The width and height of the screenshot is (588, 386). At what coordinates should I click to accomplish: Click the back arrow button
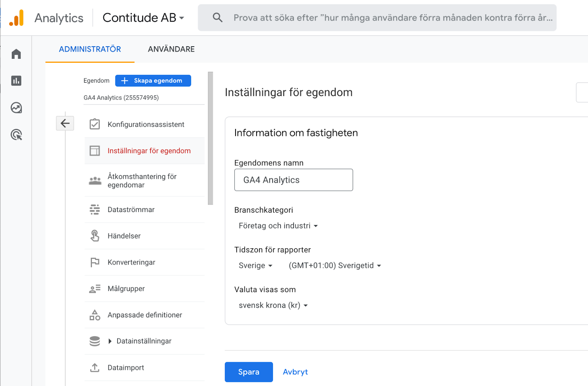(x=65, y=123)
